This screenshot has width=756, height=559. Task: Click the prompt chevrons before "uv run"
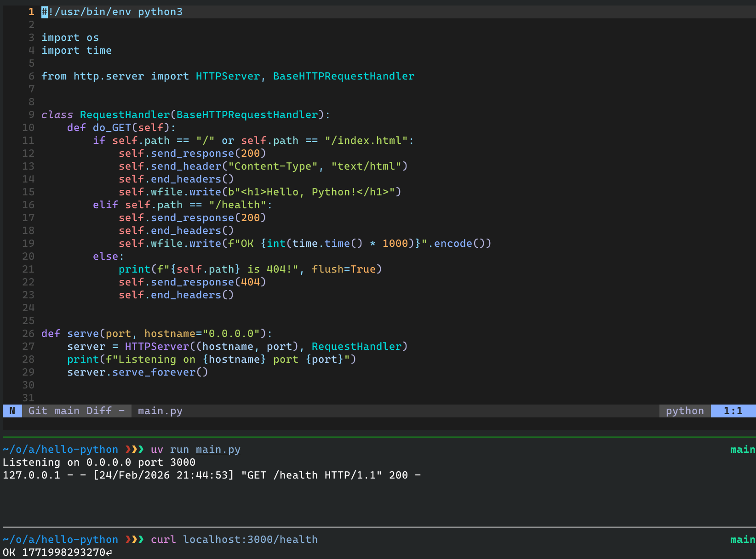point(134,450)
